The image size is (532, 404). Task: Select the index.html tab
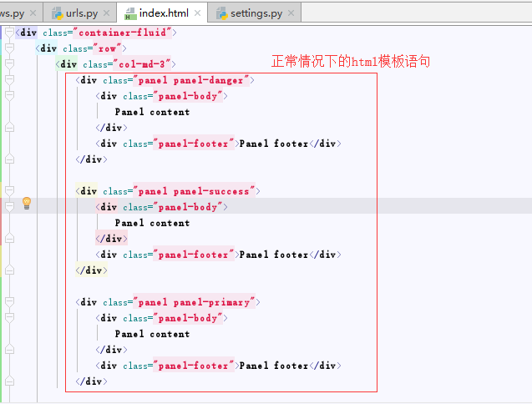coord(164,13)
